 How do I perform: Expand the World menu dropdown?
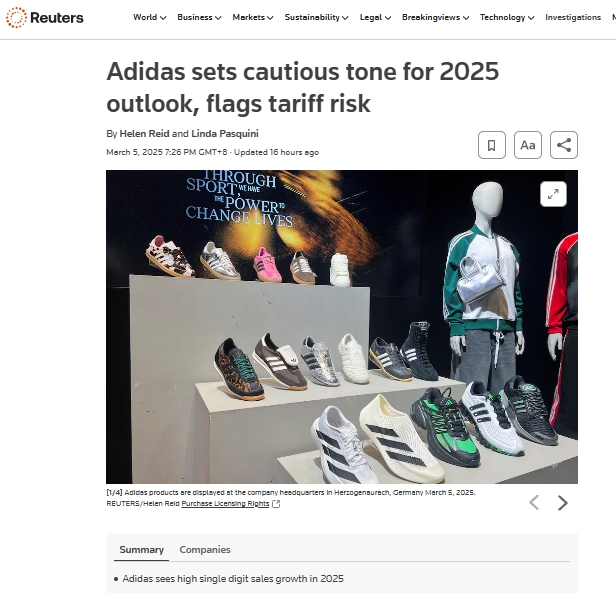150,17
